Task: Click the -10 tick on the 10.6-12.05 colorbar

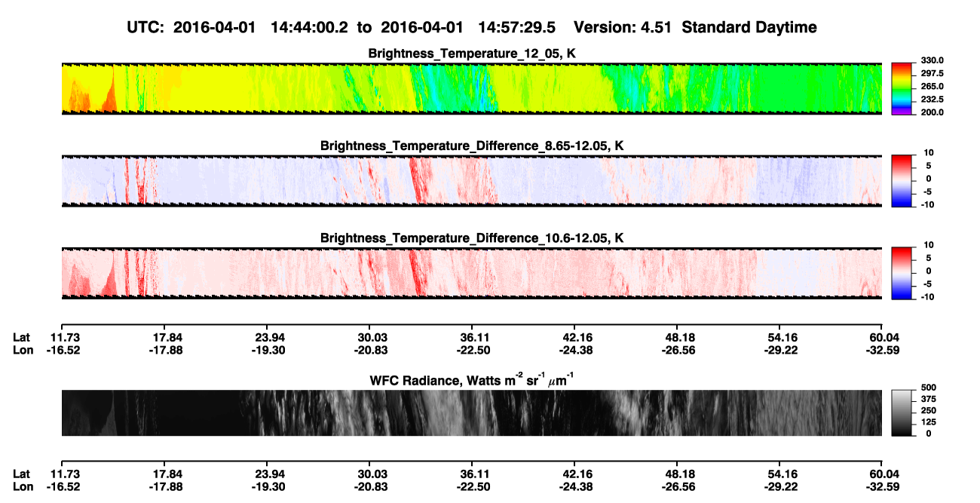Action: 926,297
